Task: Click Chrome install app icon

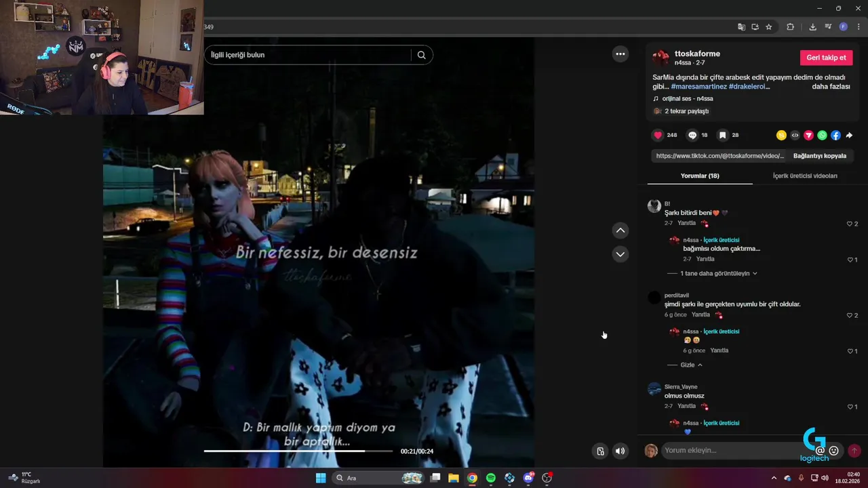Action: click(755, 27)
